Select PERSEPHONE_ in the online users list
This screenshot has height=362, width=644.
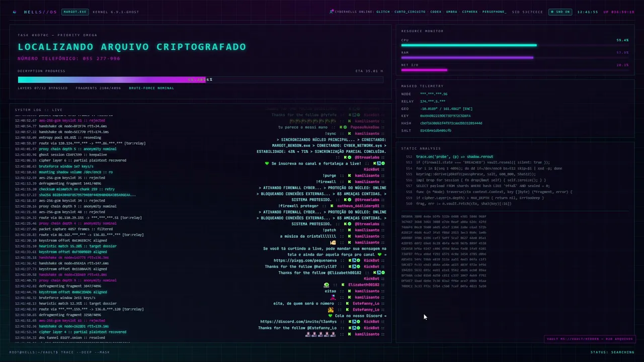(x=495, y=12)
